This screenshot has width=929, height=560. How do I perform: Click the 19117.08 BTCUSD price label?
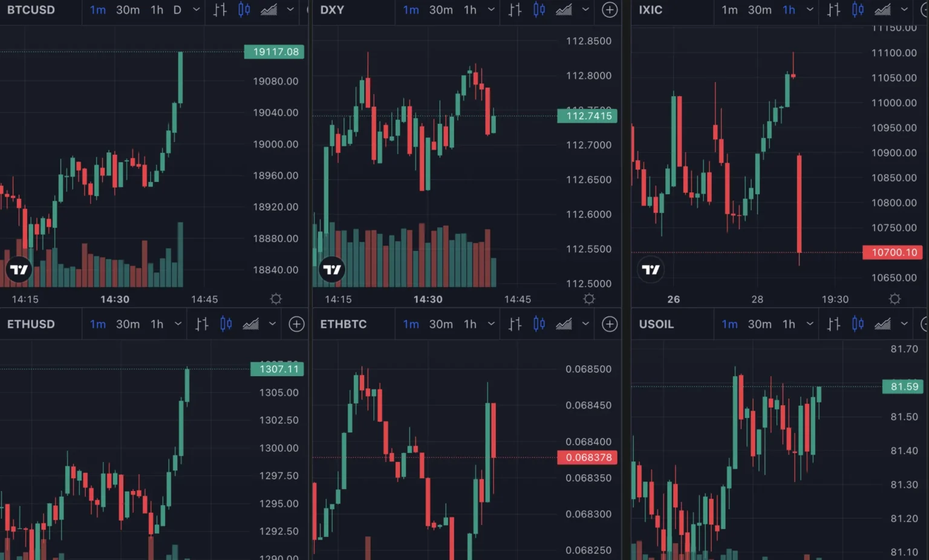[275, 52]
